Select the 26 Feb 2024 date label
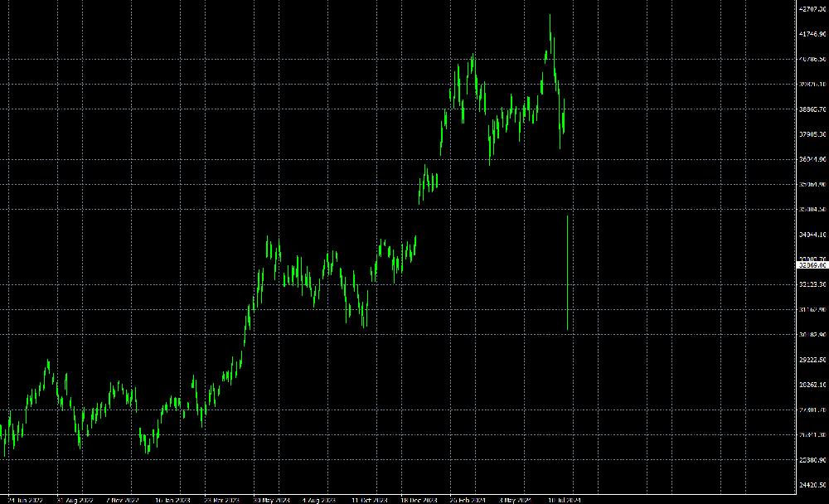829x504 pixels. [x=467, y=501]
